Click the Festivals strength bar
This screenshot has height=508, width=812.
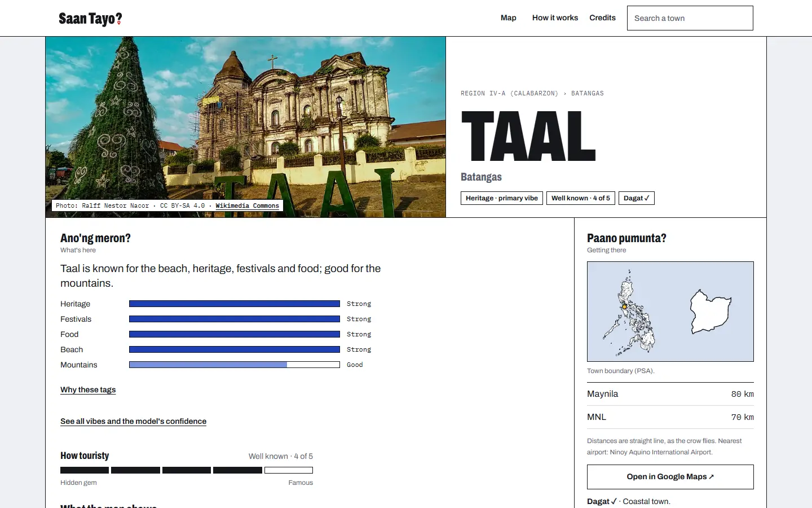click(235, 319)
